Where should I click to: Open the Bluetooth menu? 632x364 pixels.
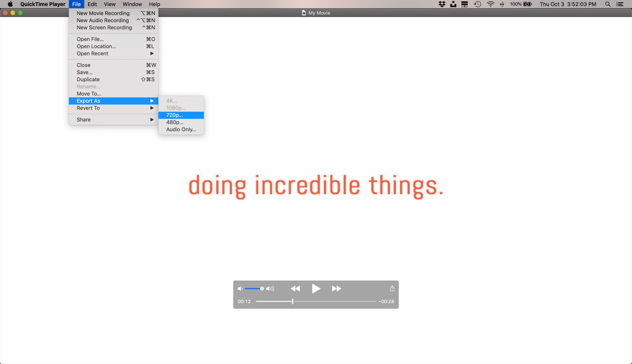pos(502,4)
